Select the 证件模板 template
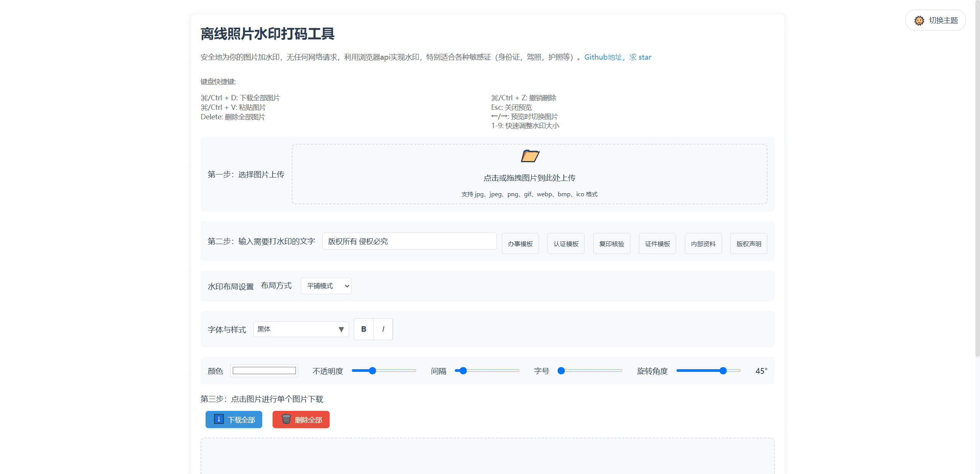 [x=657, y=243]
